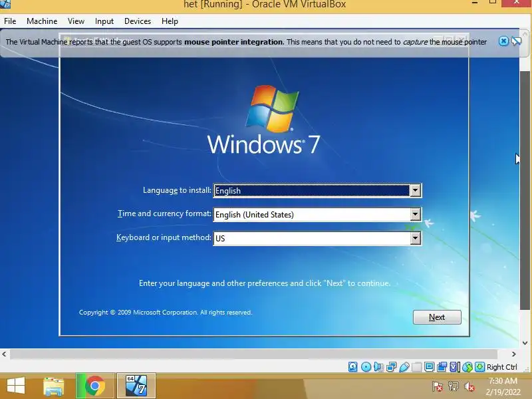
Task: Click the vertical scrollbar down arrow
Action: (x=525, y=342)
